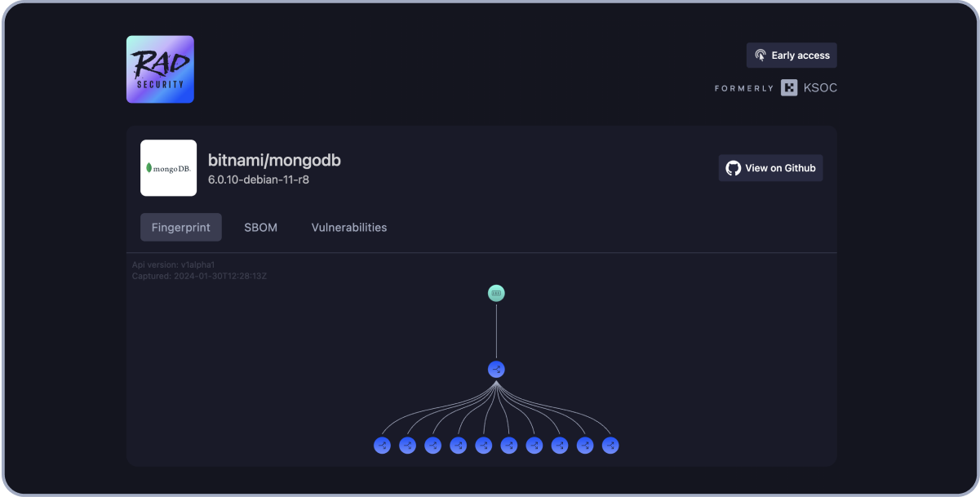
Task: Click the second leaf node from left
Action: tap(407, 446)
